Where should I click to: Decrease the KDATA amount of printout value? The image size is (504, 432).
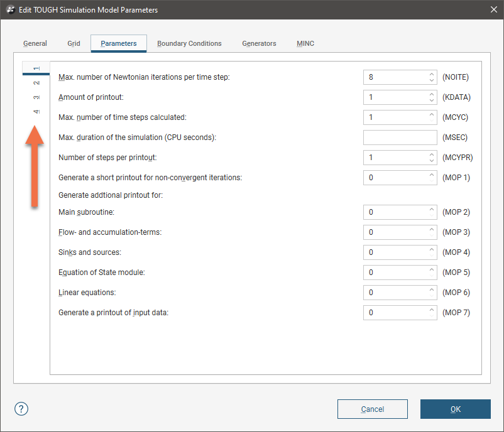[x=432, y=100]
